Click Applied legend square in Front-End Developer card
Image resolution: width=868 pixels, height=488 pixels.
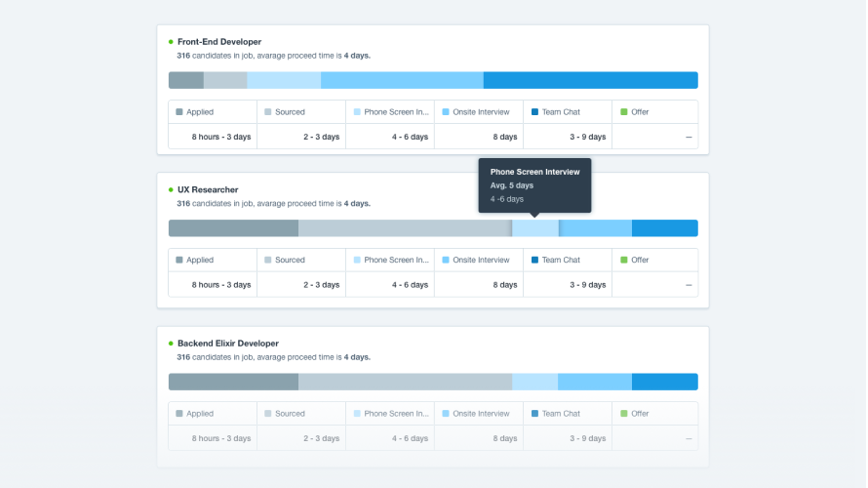(x=179, y=112)
